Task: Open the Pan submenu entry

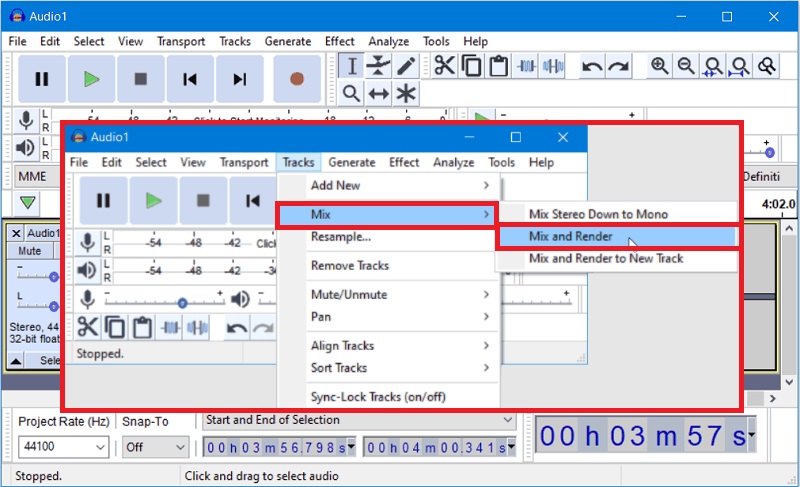Action: coord(389,317)
